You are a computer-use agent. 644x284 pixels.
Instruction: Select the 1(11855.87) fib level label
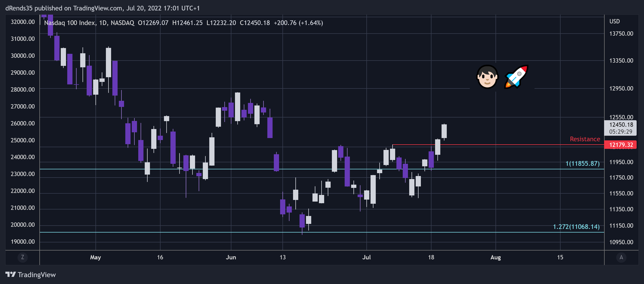(x=582, y=163)
